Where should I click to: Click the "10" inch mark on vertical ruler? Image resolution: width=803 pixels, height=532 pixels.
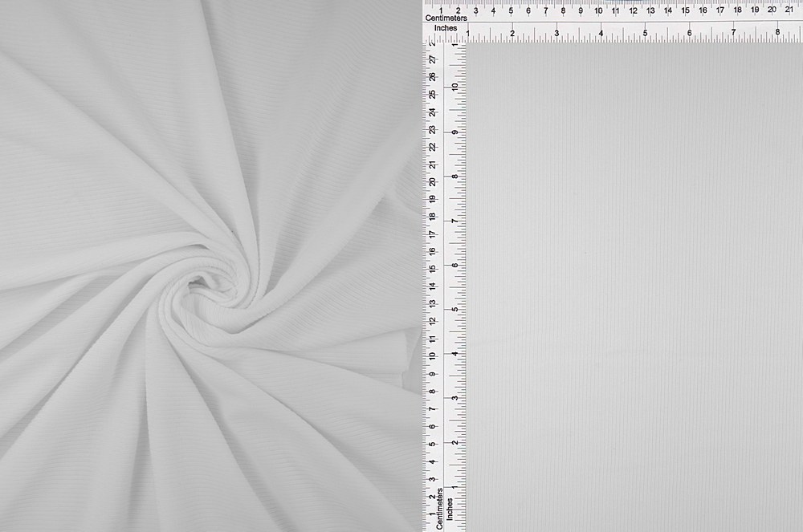pos(454,87)
